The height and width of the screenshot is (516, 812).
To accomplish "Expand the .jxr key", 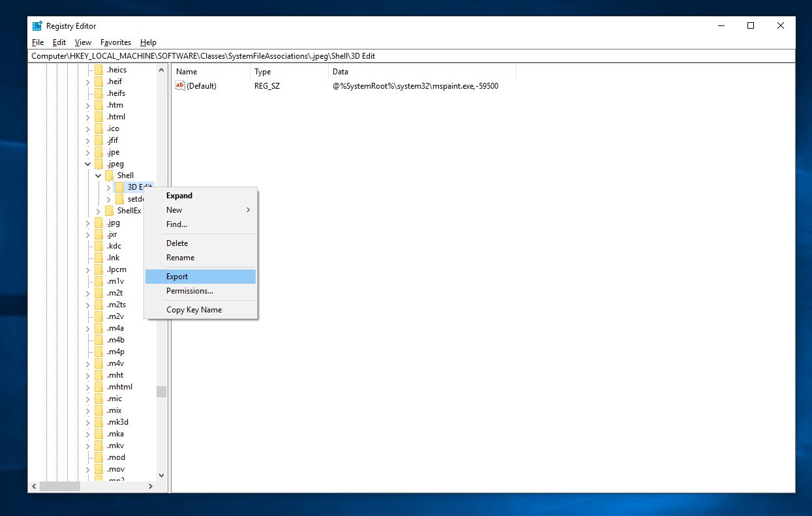I will (88, 234).
